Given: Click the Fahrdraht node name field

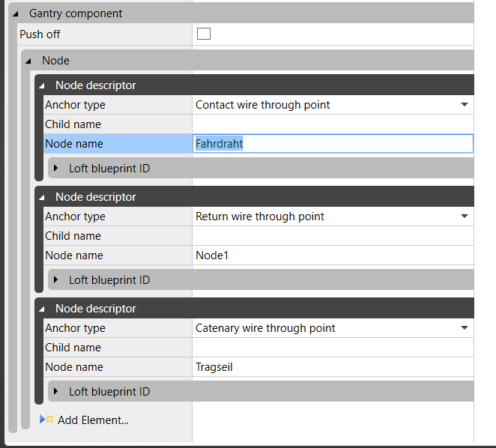Looking at the screenshot, I should click(x=333, y=144).
